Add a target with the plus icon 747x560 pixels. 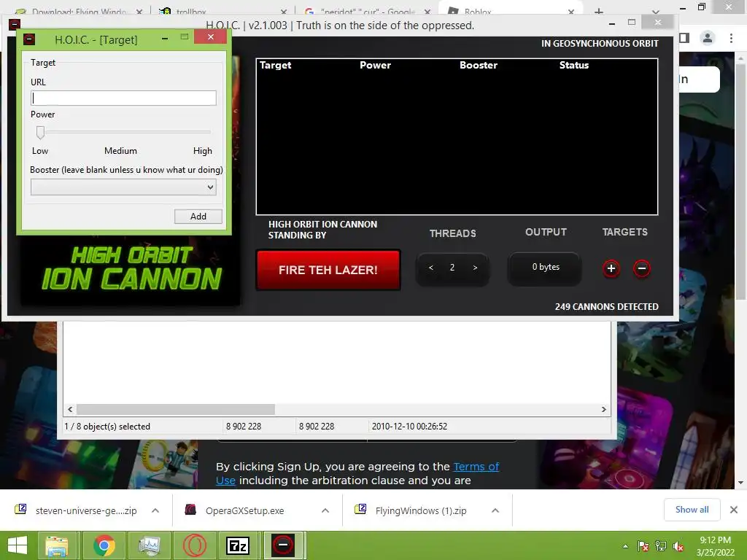point(611,268)
